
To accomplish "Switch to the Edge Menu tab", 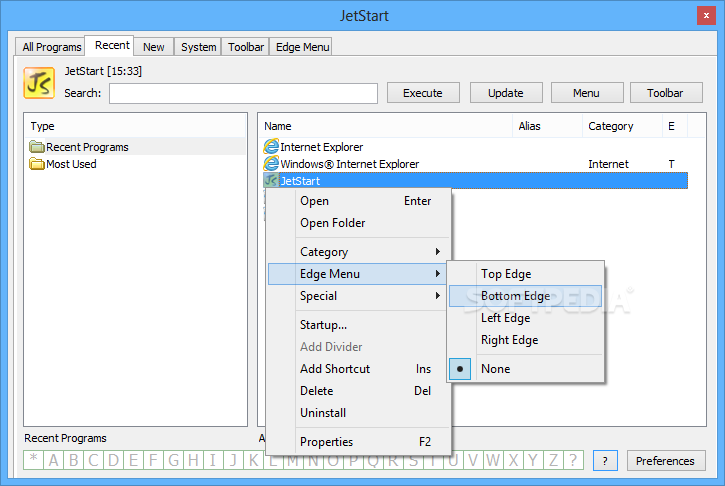I will (x=302, y=47).
